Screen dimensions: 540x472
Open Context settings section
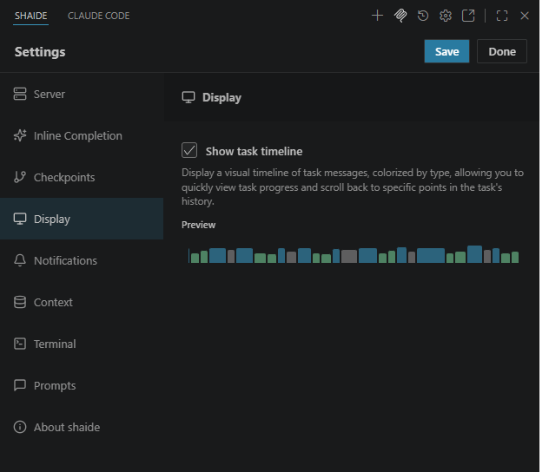click(82, 302)
